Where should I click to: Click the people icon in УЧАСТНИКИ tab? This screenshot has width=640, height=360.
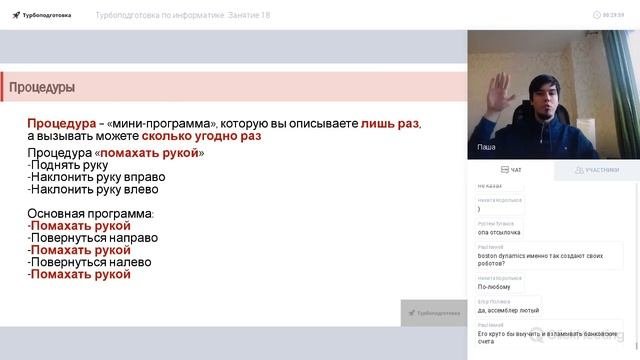(x=579, y=170)
